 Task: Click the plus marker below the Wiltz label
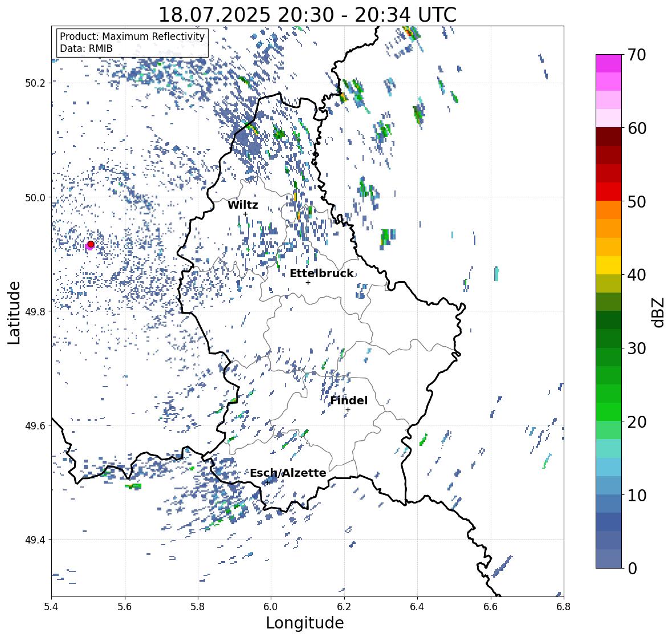tap(245, 214)
